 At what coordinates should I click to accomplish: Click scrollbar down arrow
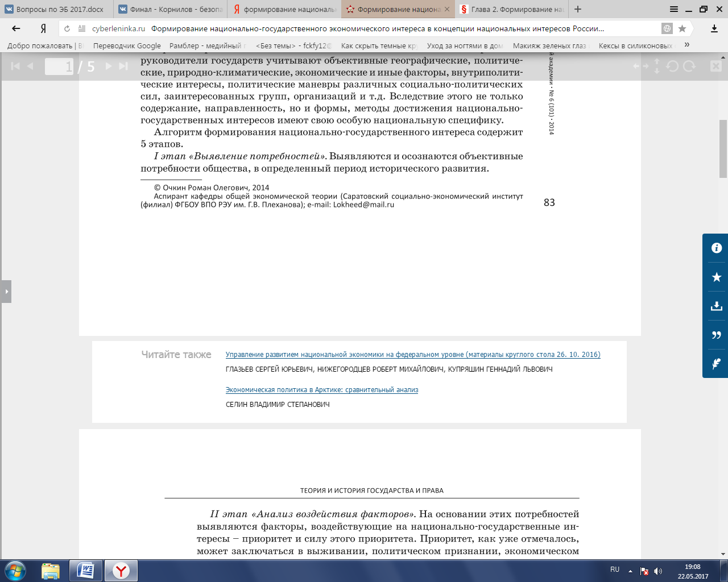pyautogui.click(x=723, y=554)
